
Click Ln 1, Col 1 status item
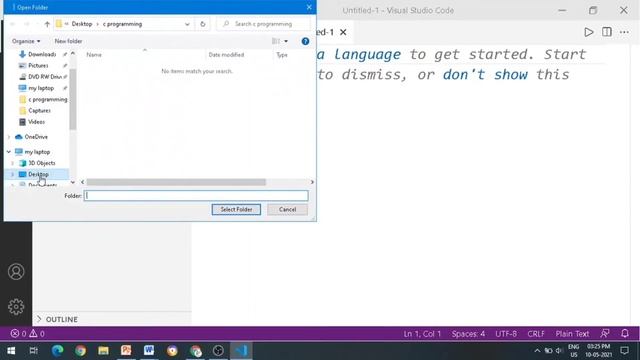tap(422, 333)
